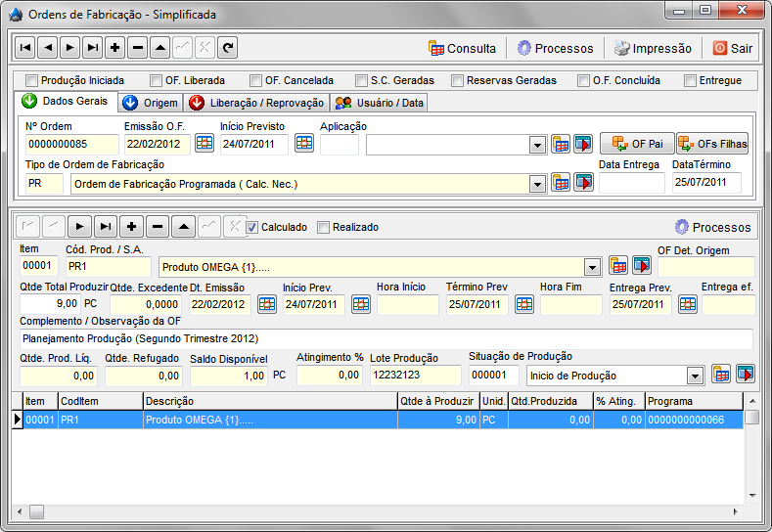The width and height of the screenshot is (772, 532).
Task: Click the Lote Produção input field
Action: coord(415,375)
